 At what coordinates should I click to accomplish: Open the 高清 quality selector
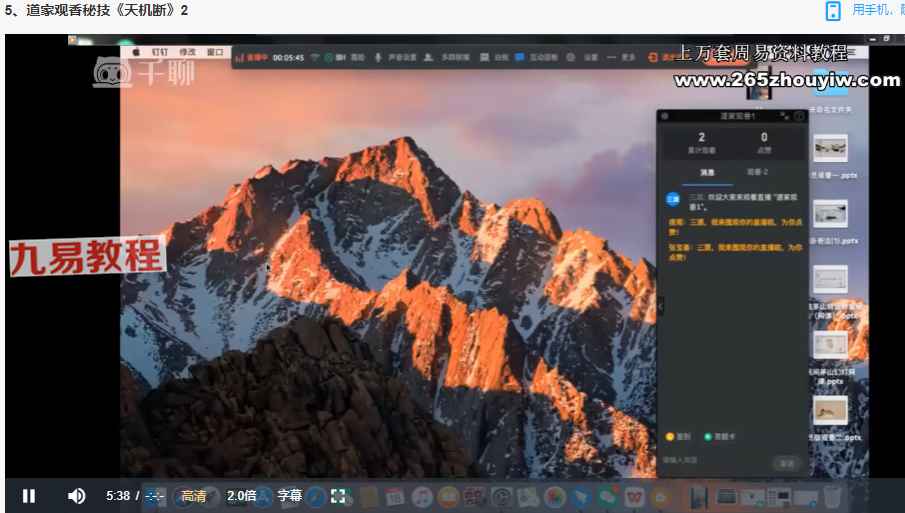pos(194,496)
